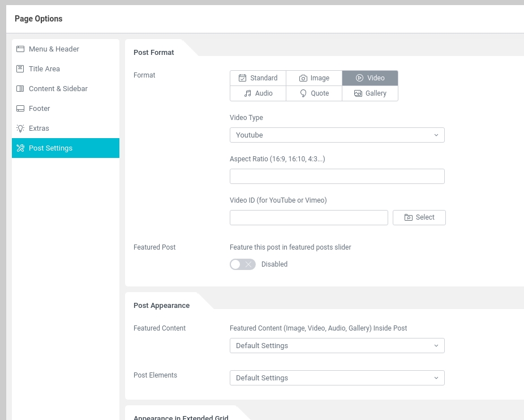Screen dimensions: 524x420
Task: Click the Footer sidebar icon
Action: [20, 109]
